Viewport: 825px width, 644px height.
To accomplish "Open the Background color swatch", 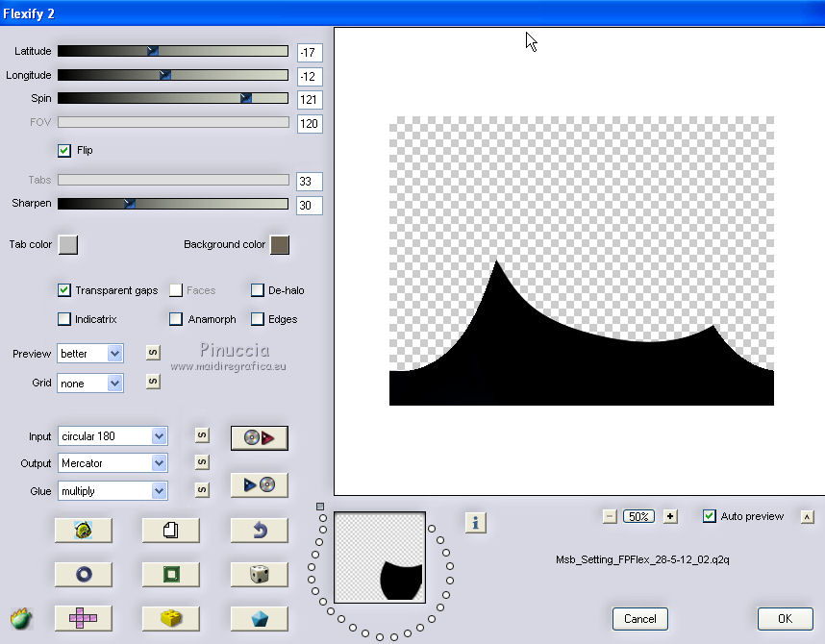I will coord(280,245).
